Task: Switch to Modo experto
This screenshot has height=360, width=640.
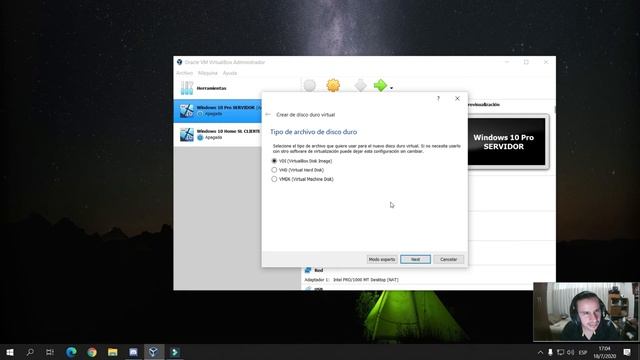Action: (382, 259)
